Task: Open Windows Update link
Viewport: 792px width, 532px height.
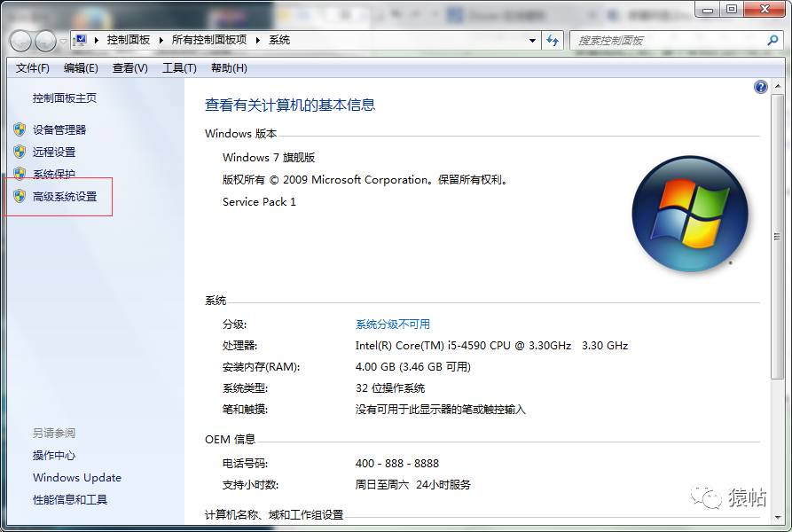Action: [x=77, y=478]
